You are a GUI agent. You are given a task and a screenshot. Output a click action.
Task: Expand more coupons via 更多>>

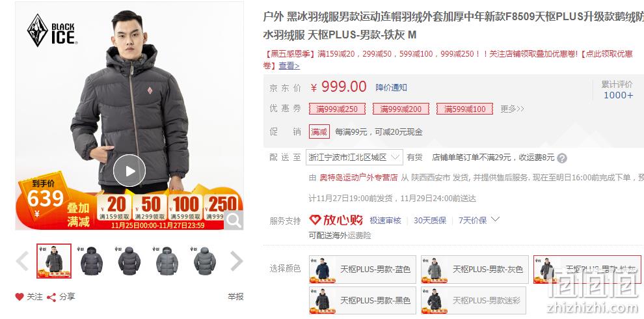[512, 109]
